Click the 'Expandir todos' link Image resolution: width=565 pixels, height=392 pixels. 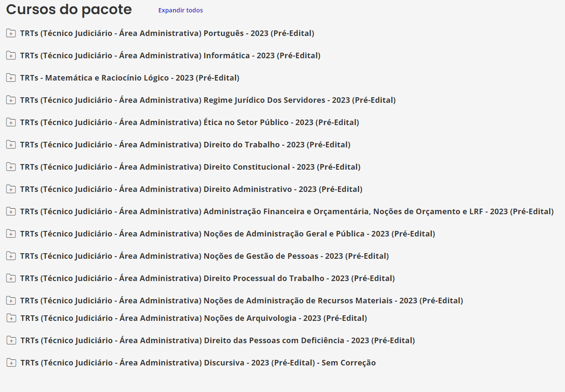(x=180, y=10)
